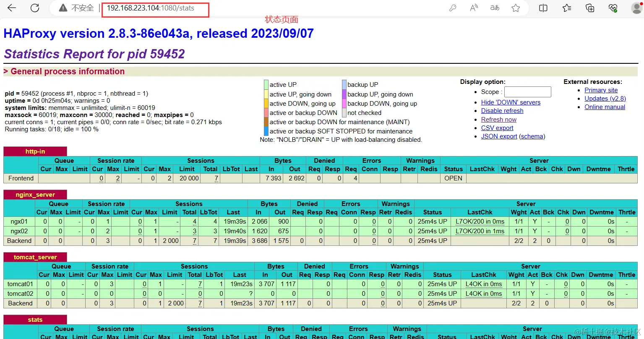
Task: Reload the page with the browser refresh icon
Action: tap(35, 8)
